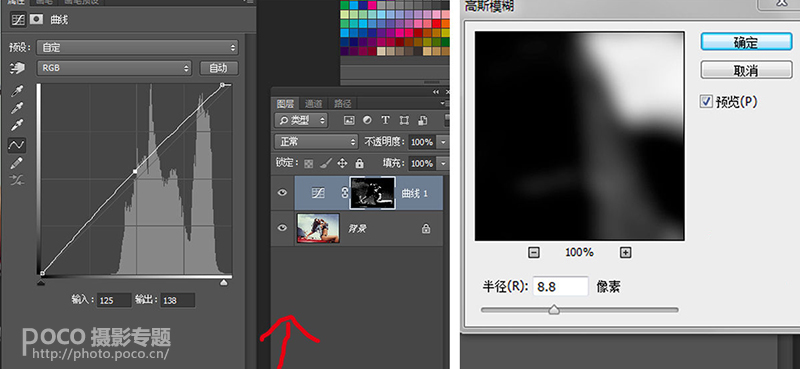Click the 背景 layer name
This screenshot has height=369, width=800.
tap(358, 229)
